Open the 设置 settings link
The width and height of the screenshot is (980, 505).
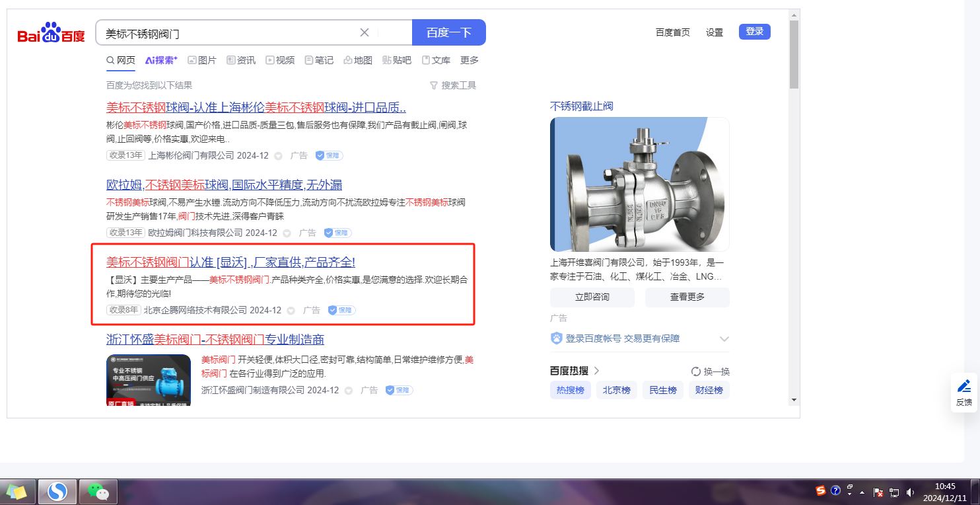[715, 32]
